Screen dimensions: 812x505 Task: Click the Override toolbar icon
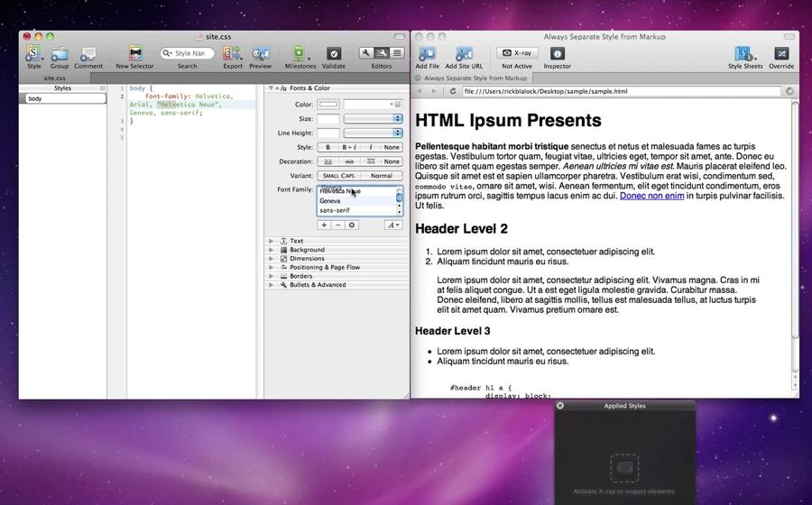click(781, 54)
